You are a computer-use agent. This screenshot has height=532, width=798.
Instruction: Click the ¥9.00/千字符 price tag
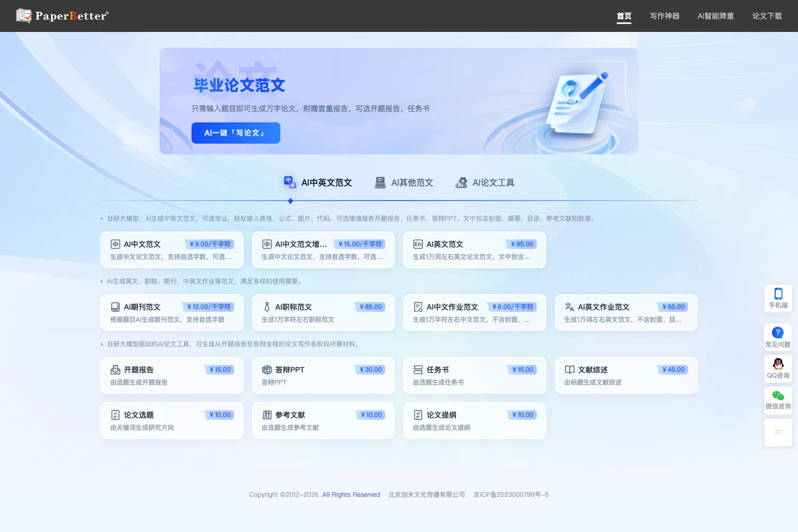tap(210, 244)
